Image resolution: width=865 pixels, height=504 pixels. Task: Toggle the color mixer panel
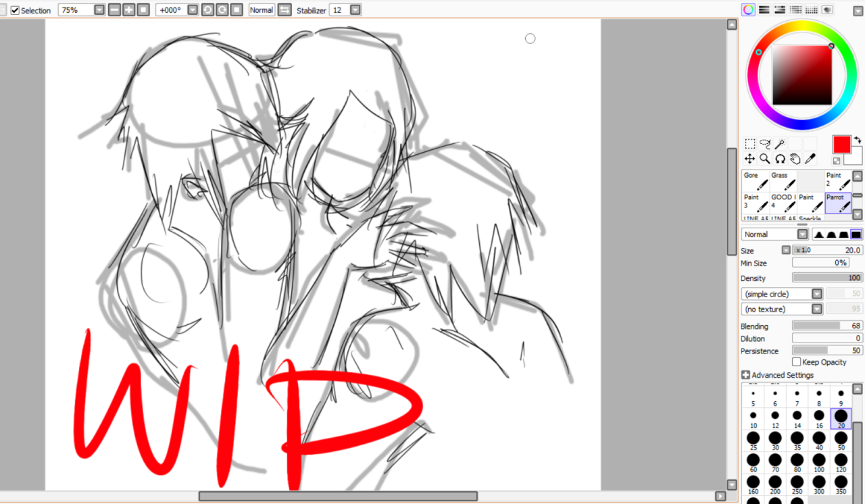point(795,9)
